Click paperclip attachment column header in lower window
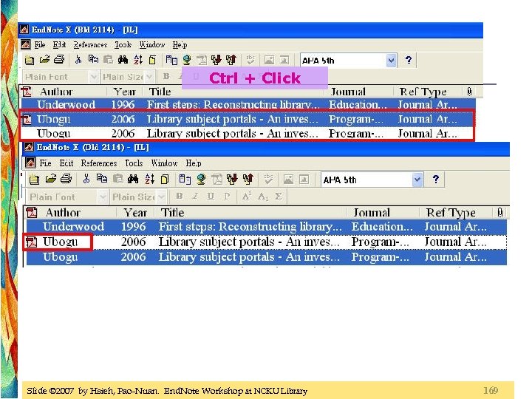The width and height of the screenshot is (532, 399). point(499,213)
